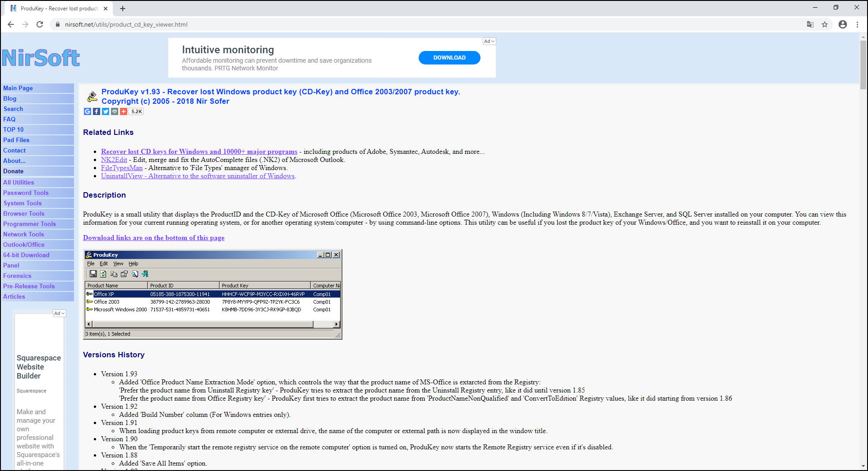Open Network Tools category
868x471 pixels.
[37, 234]
